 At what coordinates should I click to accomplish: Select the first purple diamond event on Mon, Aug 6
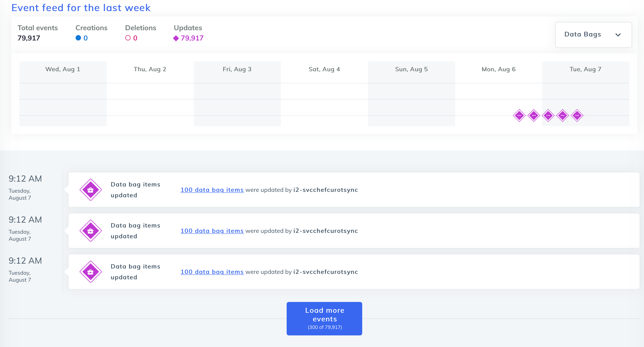coord(519,115)
